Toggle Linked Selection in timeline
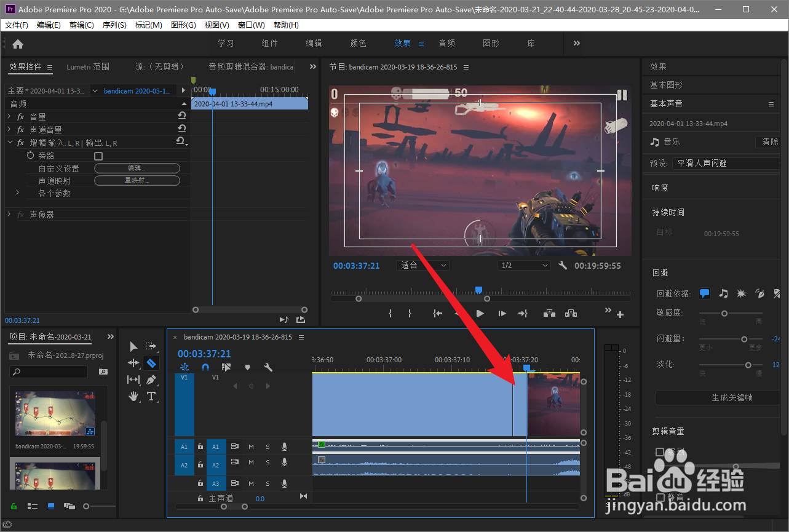Screen dimensions: 789x532 click(x=226, y=367)
